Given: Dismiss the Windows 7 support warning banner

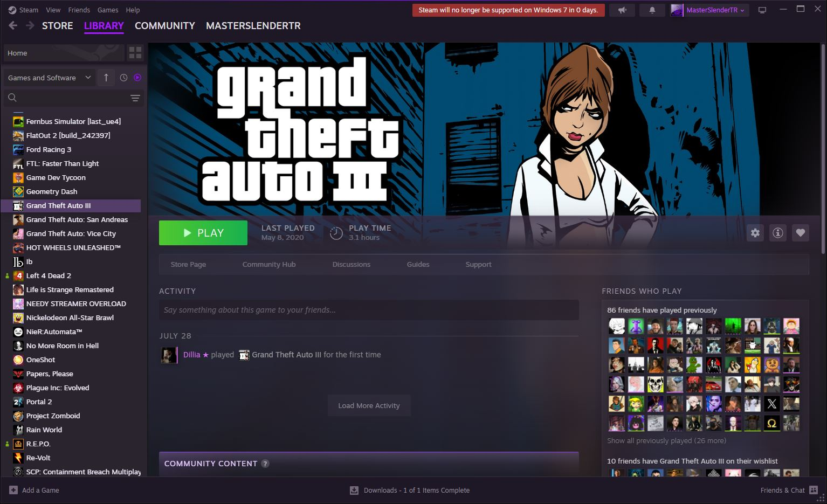Looking at the screenshot, I should 508,10.
